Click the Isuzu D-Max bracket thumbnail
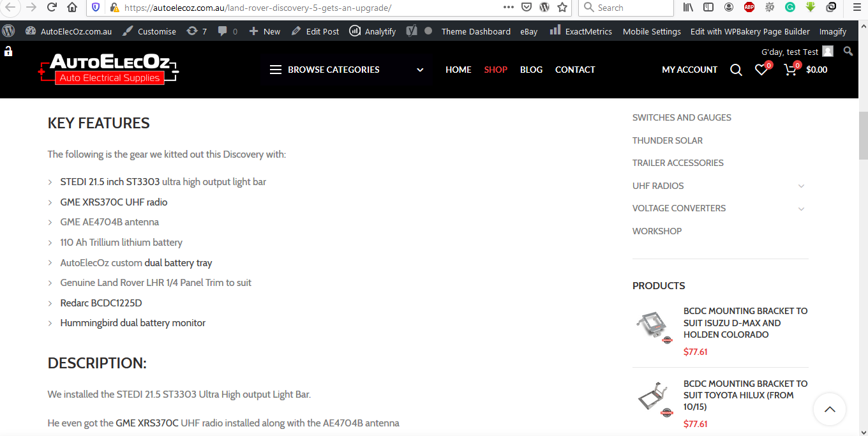Viewport: 868px width, 436px height. [655, 327]
